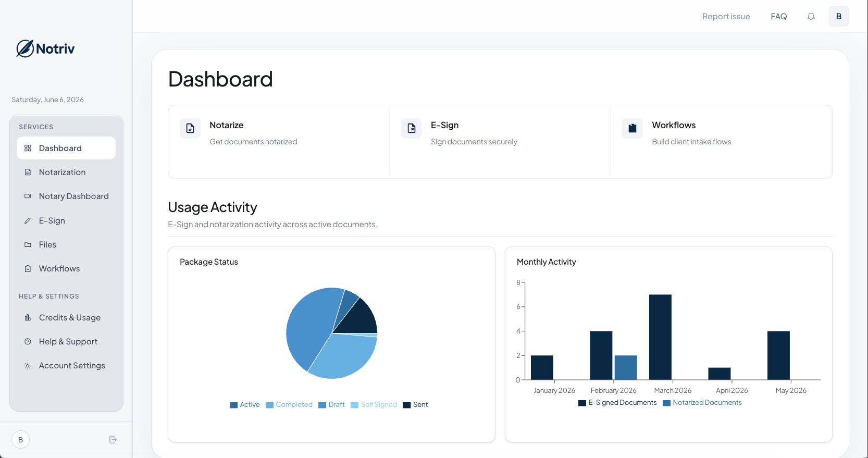This screenshot has width=868, height=458.
Task: Click the January 2026 E-Signed bar
Action: click(542, 367)
